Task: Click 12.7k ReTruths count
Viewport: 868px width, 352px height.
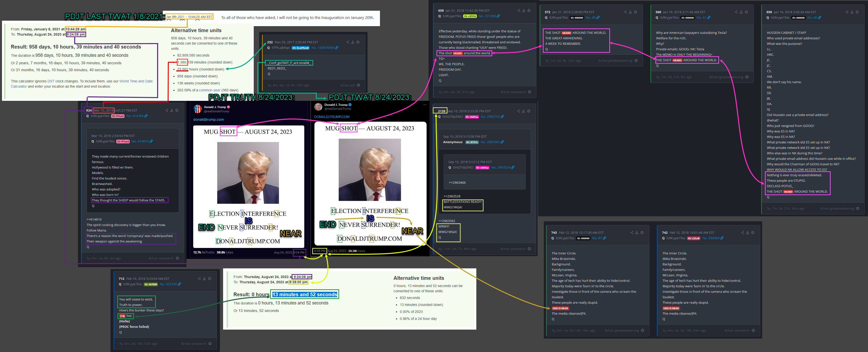Action: pyautogui.click(x=204, y=253)
